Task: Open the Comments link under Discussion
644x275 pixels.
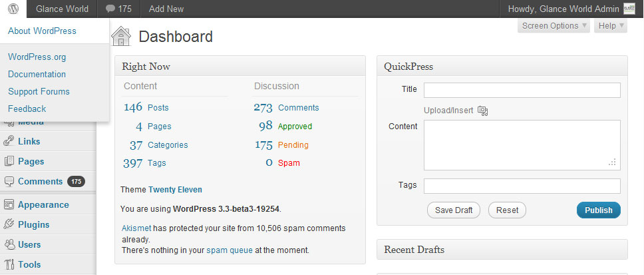Action: (299, 108)
